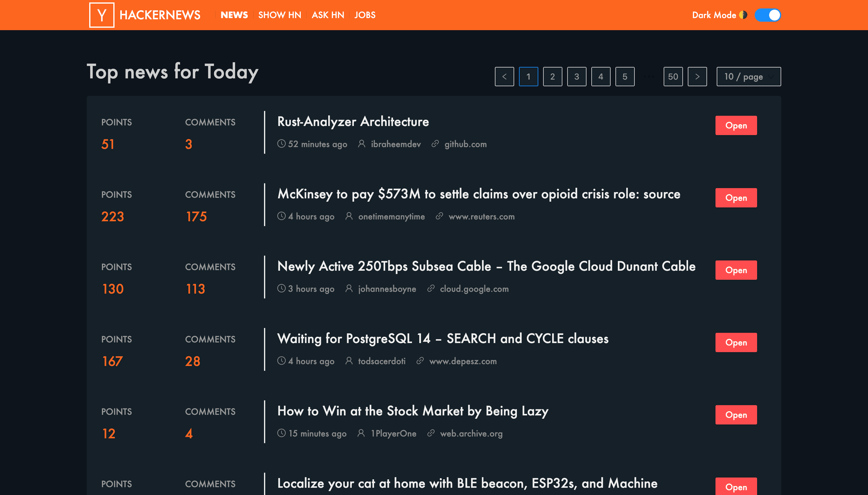Click user icon next to johannesboyne
Viewport: 868px width, 495px height.
349,288
